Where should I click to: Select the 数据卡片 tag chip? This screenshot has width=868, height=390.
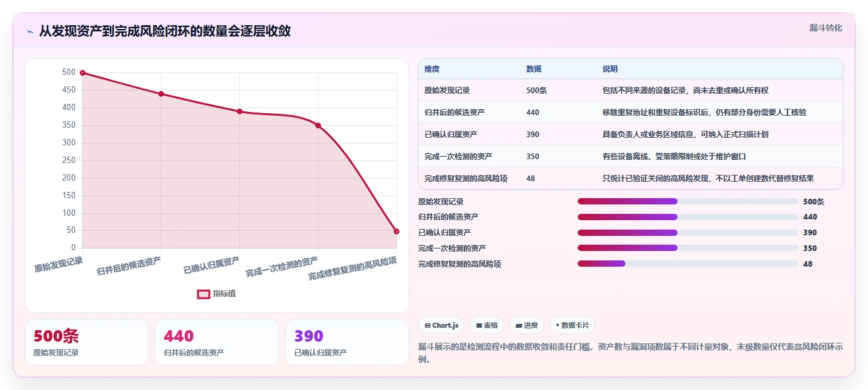point(572,325)
